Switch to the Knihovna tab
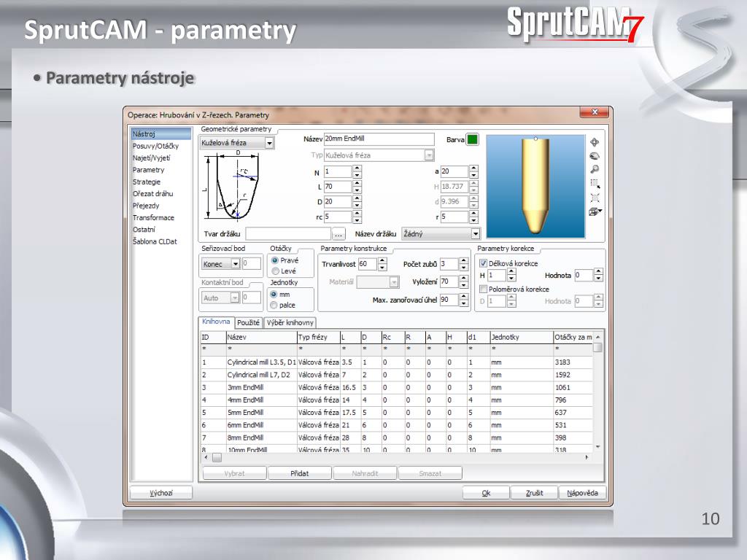 (216, 322)
